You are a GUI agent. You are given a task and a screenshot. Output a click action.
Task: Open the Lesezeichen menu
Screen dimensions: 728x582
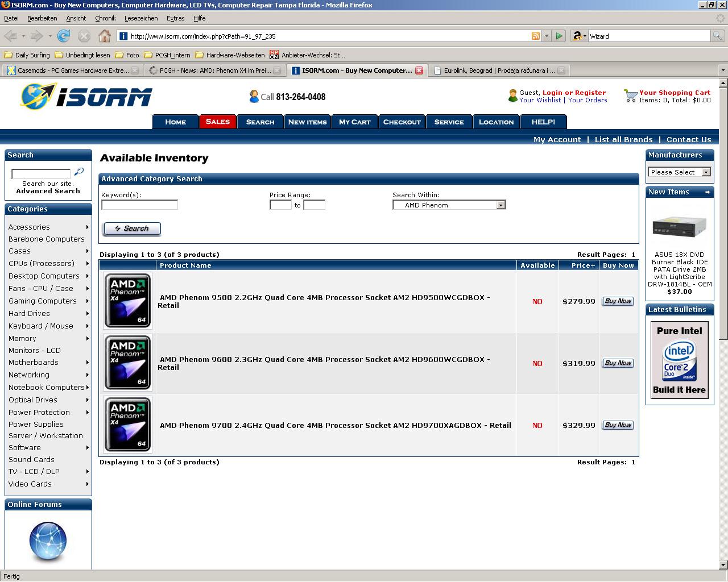[x=141, y=18]
